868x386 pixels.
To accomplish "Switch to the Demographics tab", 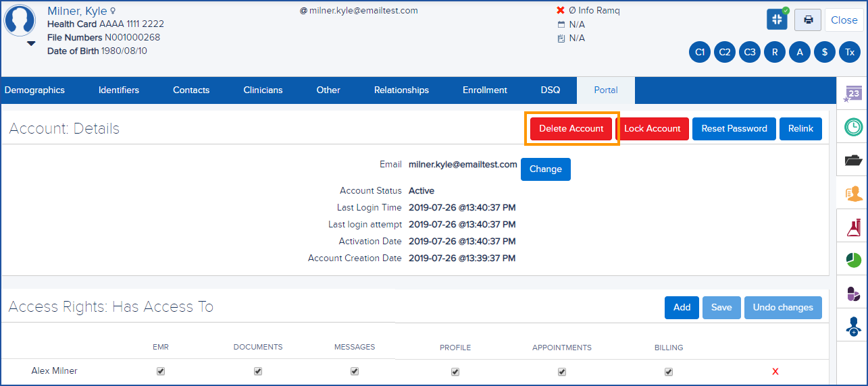I will (x=34, y=90).
